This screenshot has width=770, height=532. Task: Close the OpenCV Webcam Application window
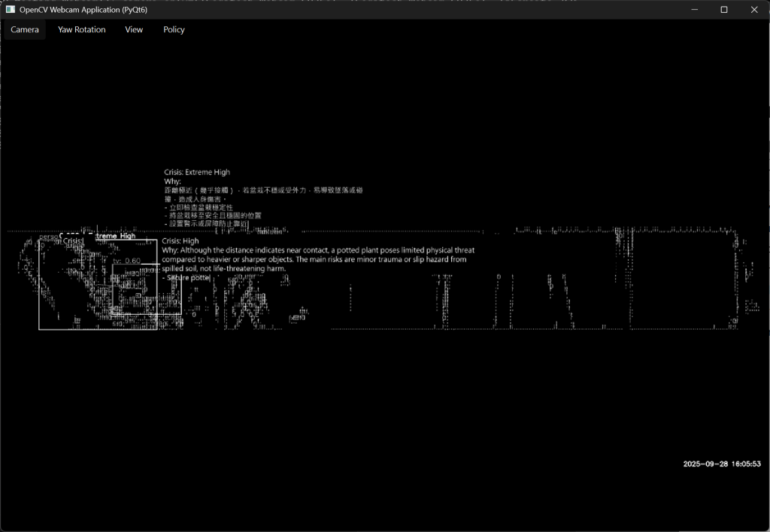(754, 10)
